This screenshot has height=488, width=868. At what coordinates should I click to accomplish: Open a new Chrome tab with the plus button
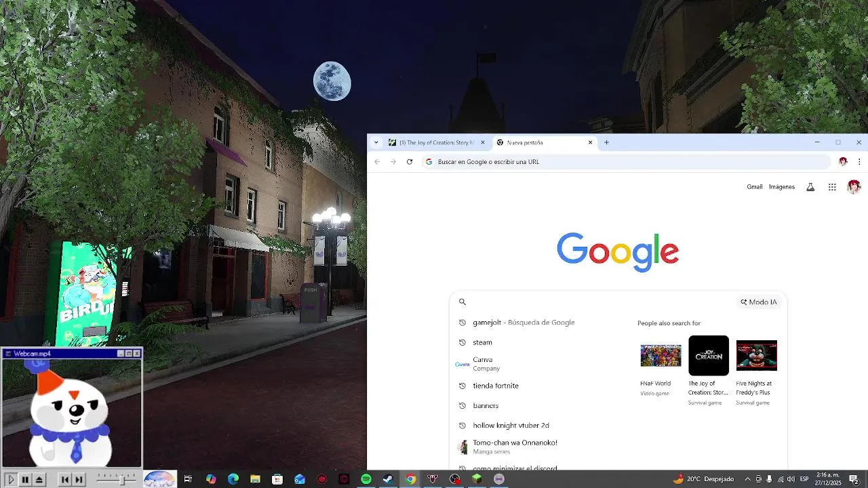[606, 142]
